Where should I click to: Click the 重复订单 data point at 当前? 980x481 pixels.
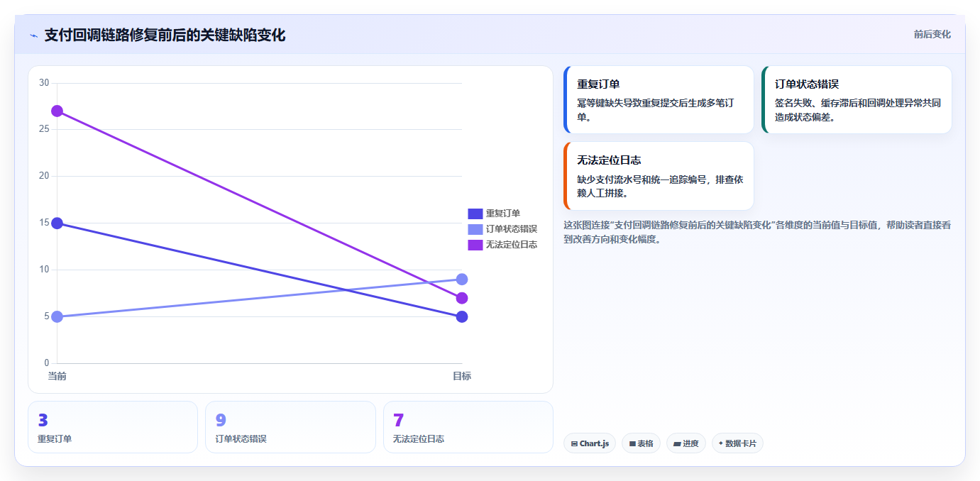[x=57, y=223]
